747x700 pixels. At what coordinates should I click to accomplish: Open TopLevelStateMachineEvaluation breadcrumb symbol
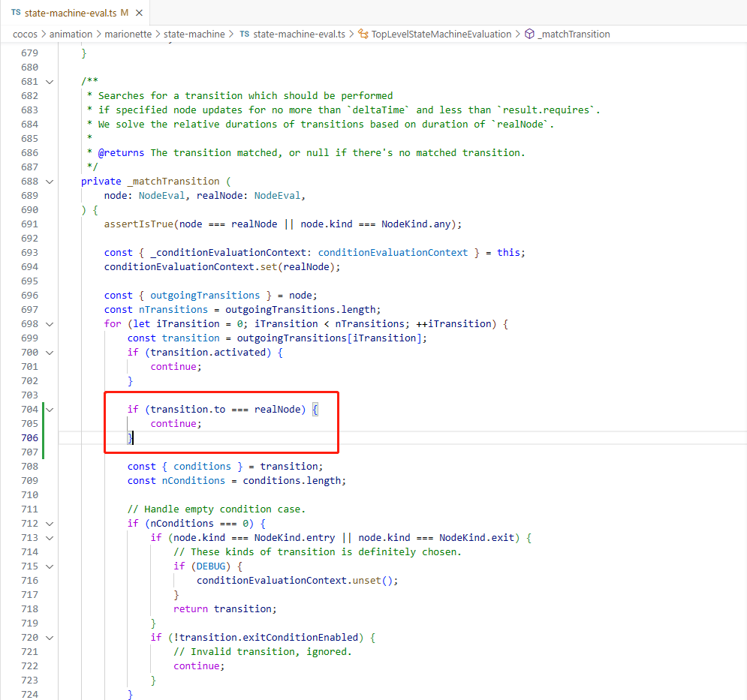(x=441, y=35)
